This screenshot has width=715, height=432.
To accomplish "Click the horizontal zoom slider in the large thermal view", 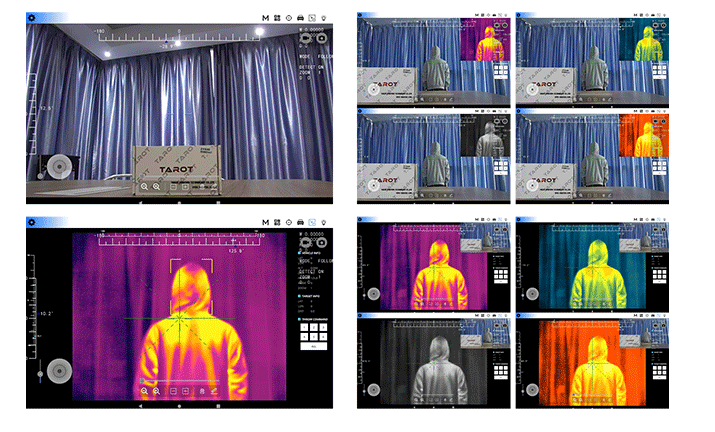I will [x=179, y=380].
